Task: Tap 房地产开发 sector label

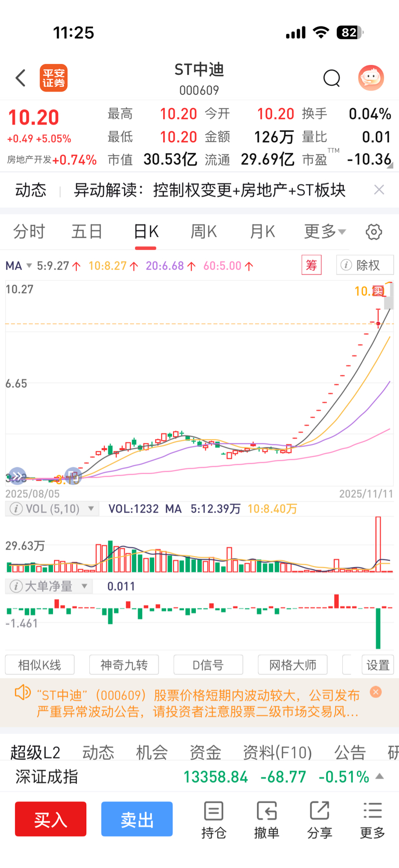Action: (29, 160)
